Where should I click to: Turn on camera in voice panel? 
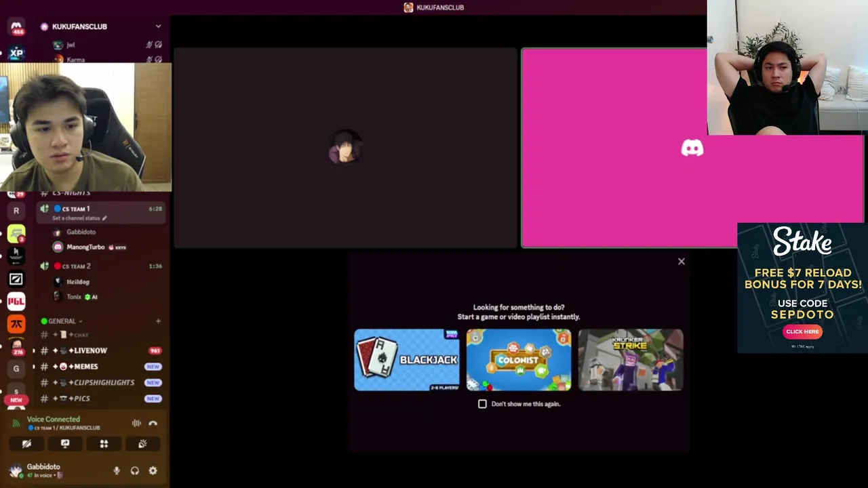point(26,444)
